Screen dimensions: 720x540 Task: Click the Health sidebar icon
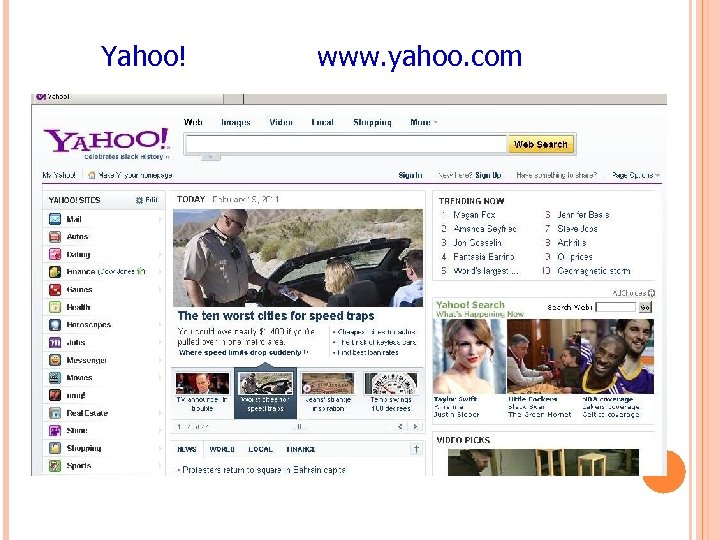[55, 307]
